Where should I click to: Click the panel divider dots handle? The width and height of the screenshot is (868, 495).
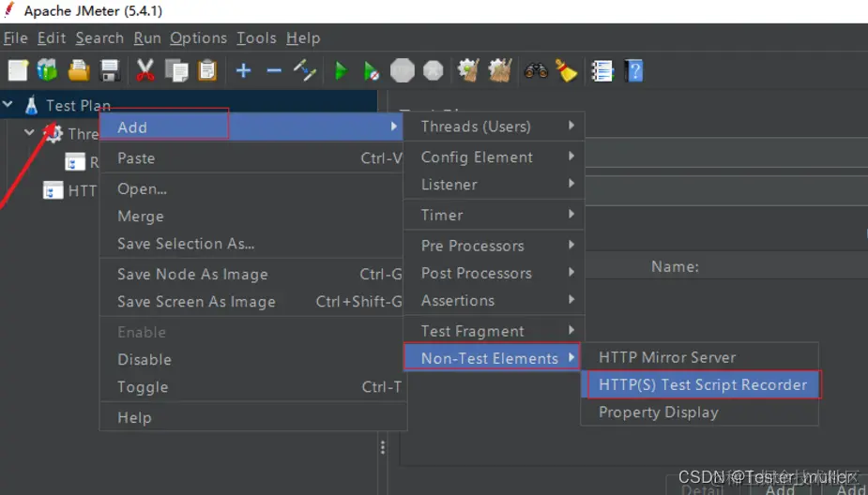tap(383, 447)
